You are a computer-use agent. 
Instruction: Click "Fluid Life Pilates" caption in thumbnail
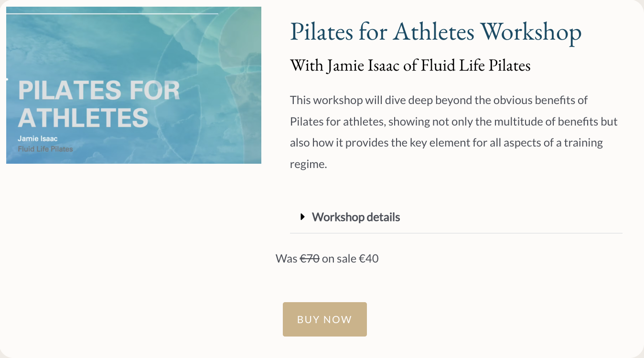pyautogui.click(x=45, y=149)
